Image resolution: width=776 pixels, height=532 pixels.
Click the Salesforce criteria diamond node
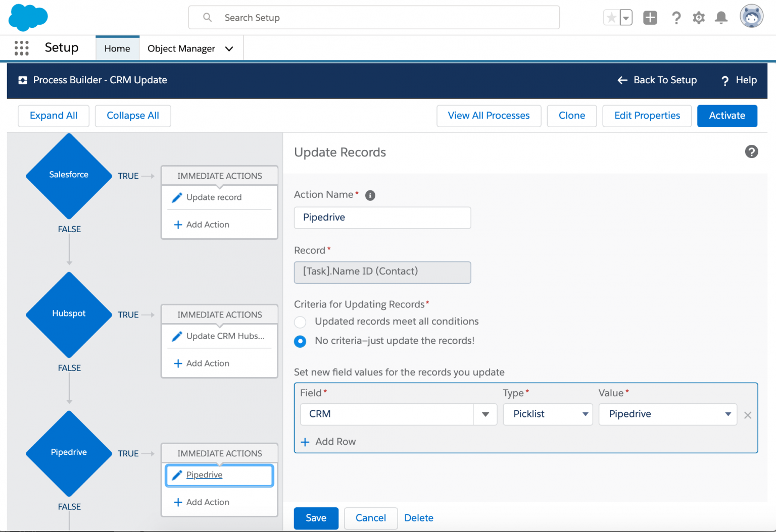[69, 176]
